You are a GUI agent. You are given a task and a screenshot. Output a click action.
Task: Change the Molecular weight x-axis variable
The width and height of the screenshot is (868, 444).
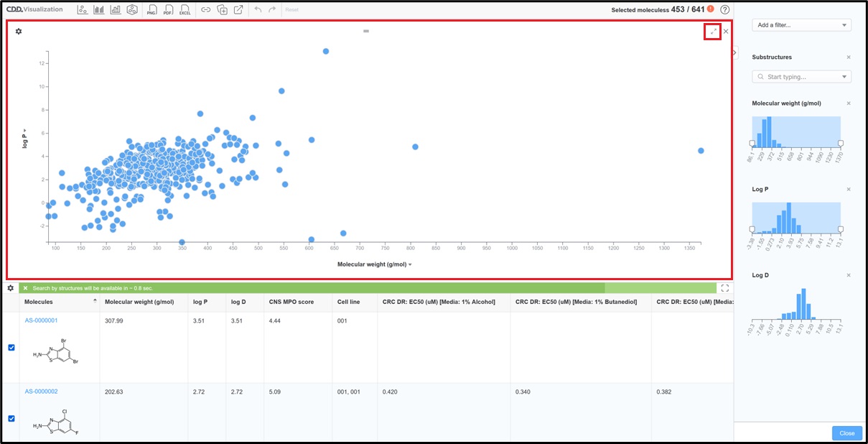coord(374,264)
